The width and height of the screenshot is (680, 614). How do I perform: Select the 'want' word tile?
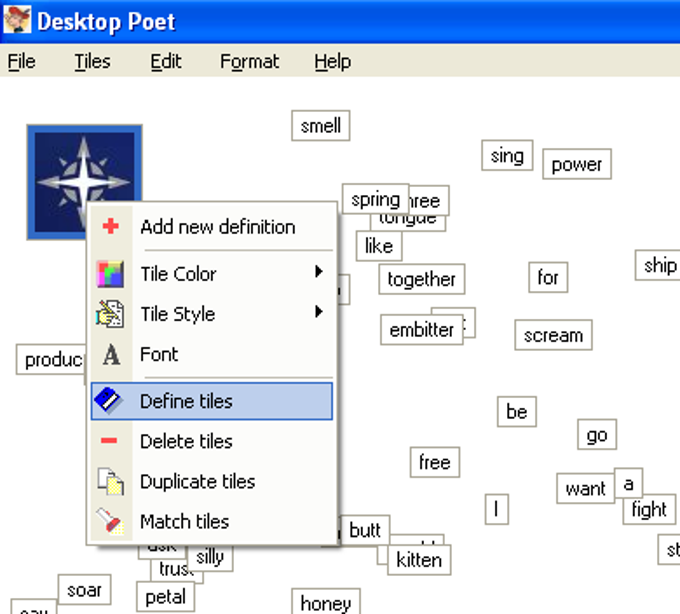585,489
